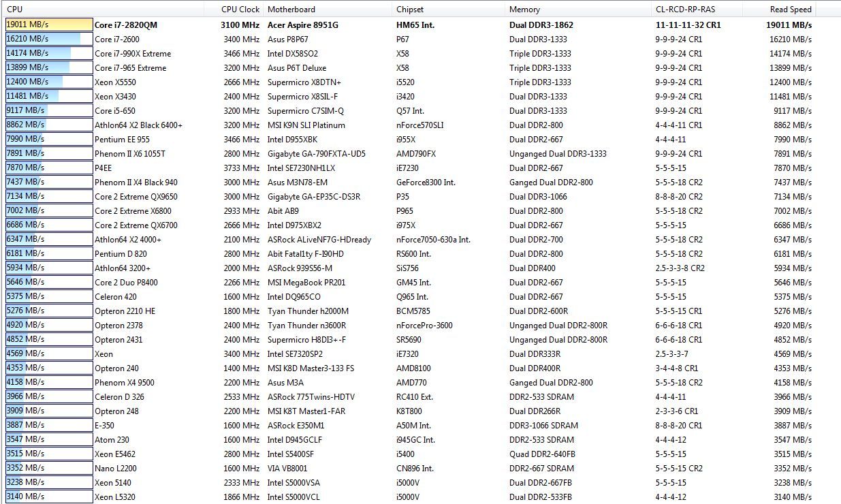Select the 14174 MB/s result bar
This screenshot has height=504, width=841.
[48, 54]
